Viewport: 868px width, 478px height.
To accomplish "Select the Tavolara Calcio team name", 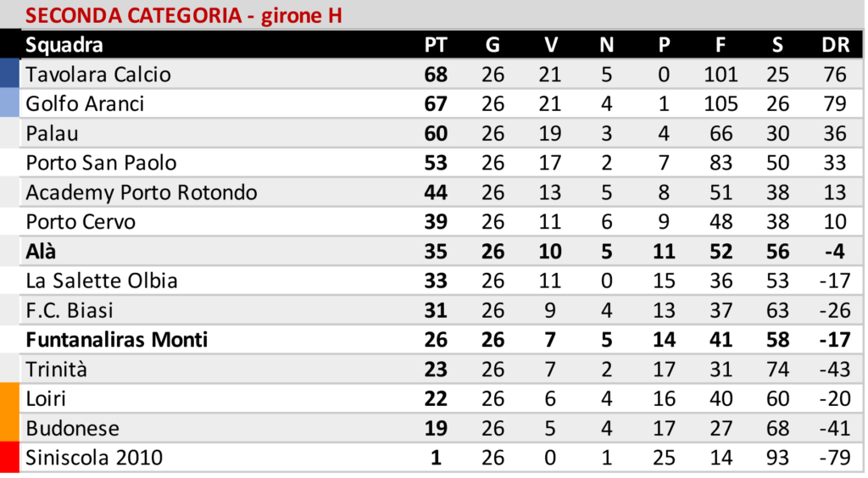I will [x=98, y=75].
